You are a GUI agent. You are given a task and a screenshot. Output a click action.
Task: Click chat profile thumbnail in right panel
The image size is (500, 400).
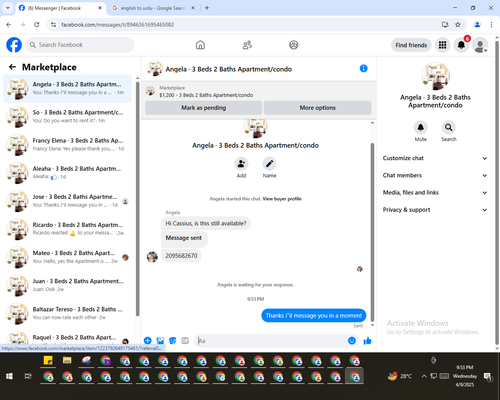point(435,76)
